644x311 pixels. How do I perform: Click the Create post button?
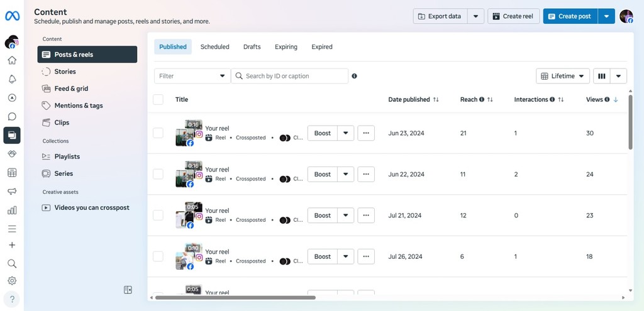pyautogui.click(x=570, y=16)
